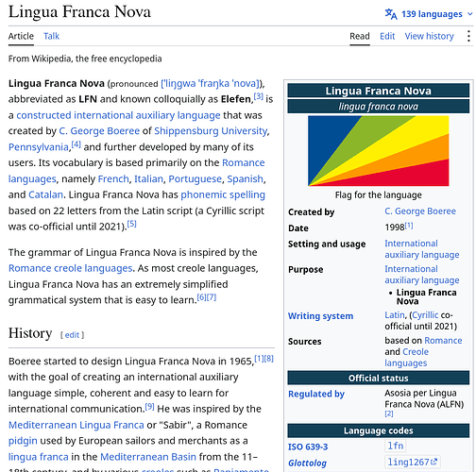Open the View history tab
The height and width of the screenshot is (472, 476).
coord(429,36)
